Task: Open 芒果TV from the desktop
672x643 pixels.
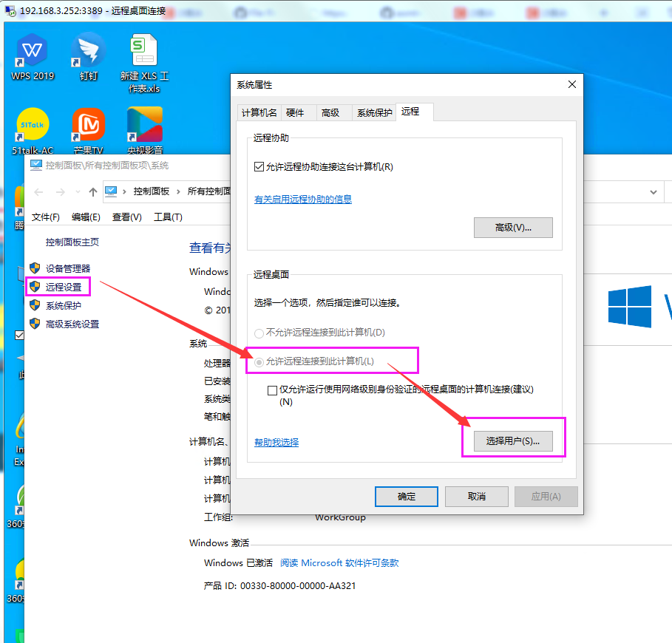Action: pyautogui.click(x=88, y=126)
